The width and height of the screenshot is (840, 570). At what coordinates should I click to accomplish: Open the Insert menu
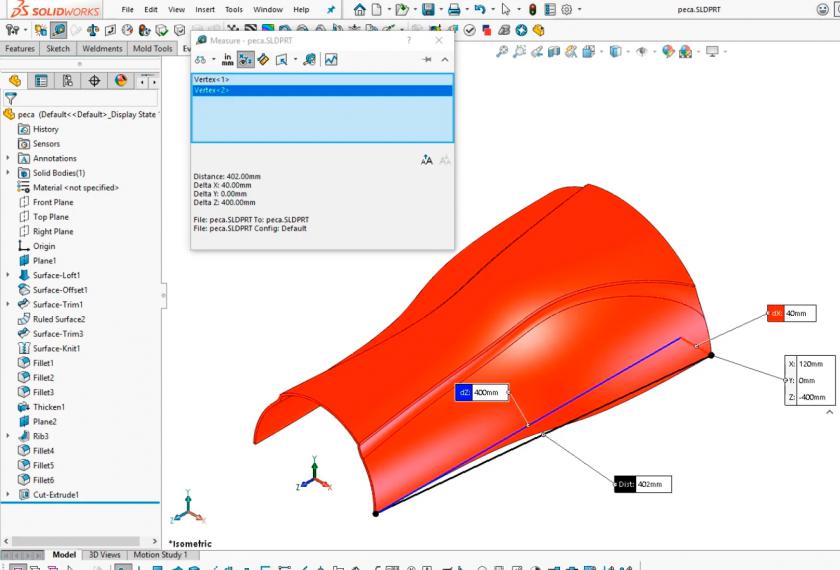204,9
